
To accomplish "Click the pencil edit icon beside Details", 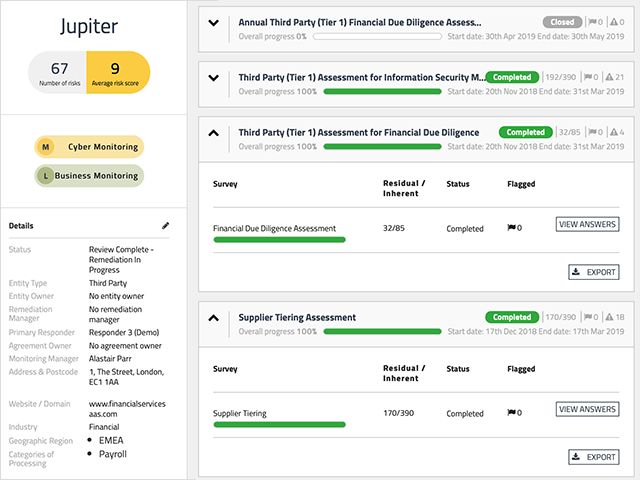I will [166, 226].
